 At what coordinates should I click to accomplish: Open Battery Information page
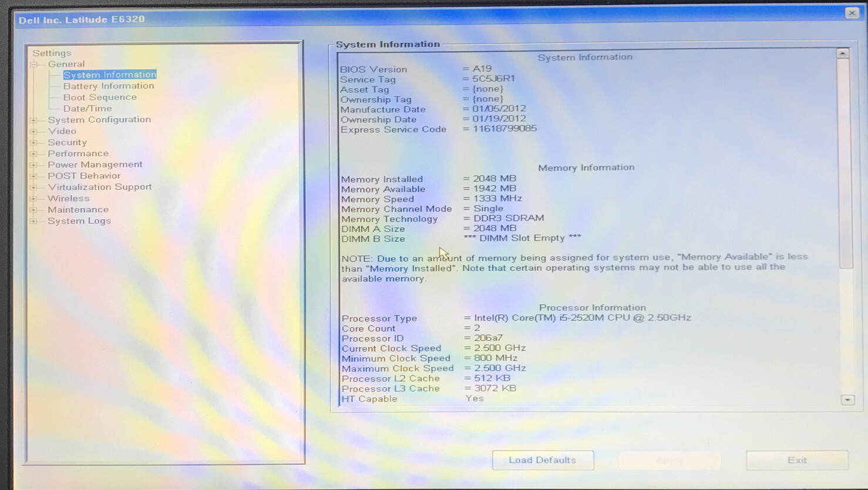(109, 86)
